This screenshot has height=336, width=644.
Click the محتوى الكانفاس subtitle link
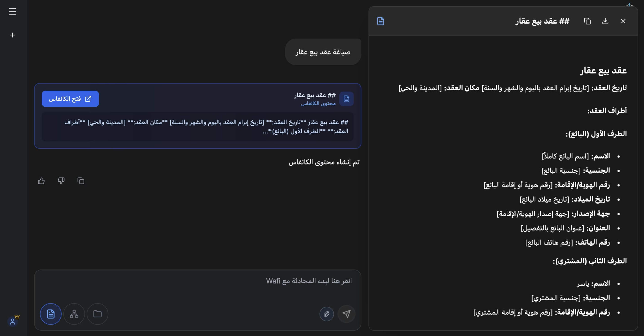tap(318, 104)
